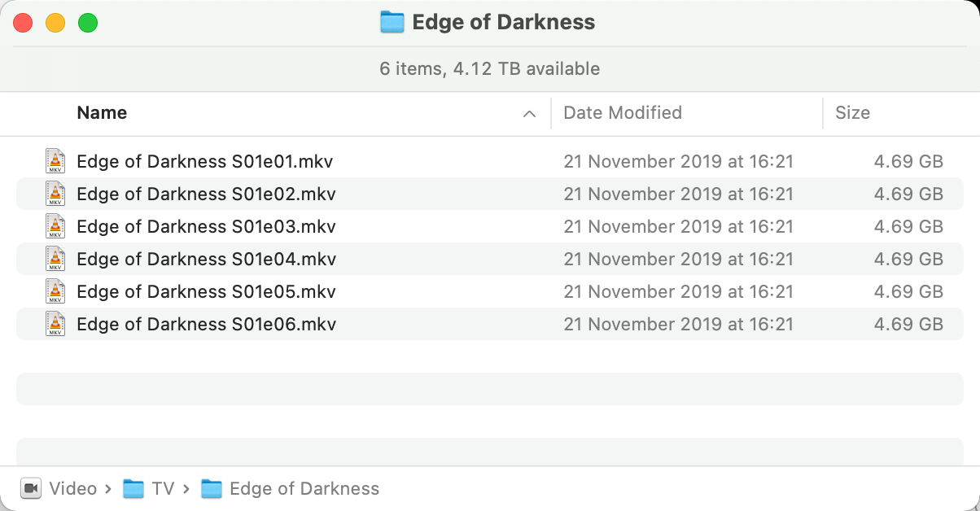Select the S01e06.mkv VLC file icon
The height and width of the screenshot is (511, 980).
click(x=55, y=324)
